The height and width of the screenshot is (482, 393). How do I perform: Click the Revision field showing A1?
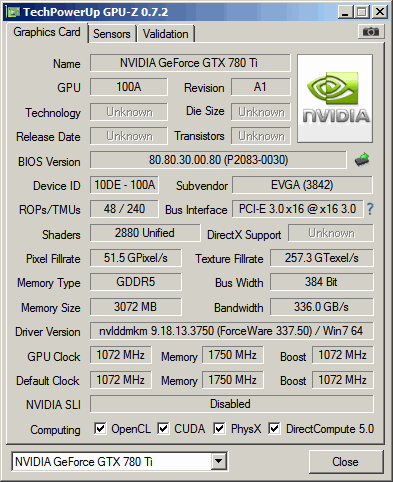tap(261, 87)
